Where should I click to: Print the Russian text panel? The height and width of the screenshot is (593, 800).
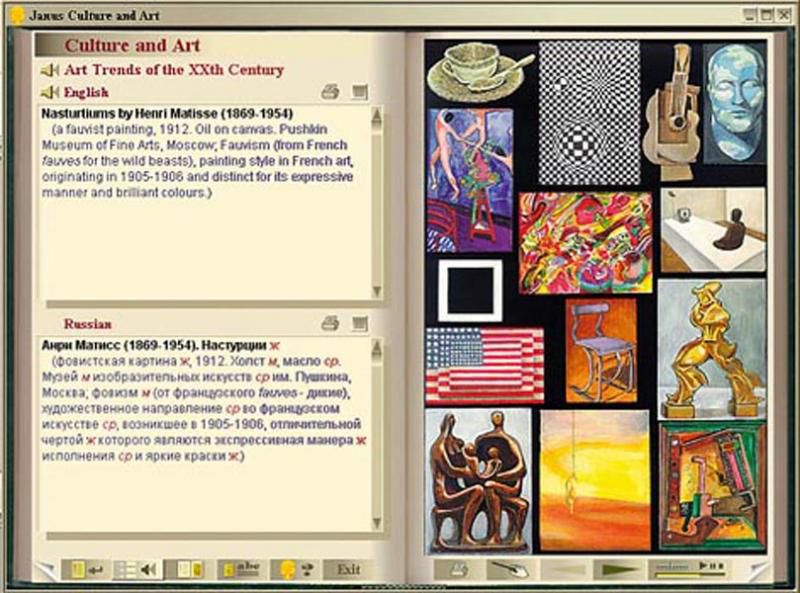click(x=330, y=324)
